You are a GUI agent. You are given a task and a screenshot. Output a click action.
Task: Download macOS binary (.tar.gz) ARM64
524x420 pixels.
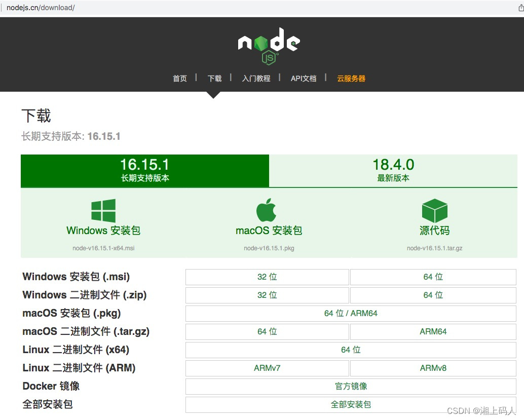tap(433, 332)
